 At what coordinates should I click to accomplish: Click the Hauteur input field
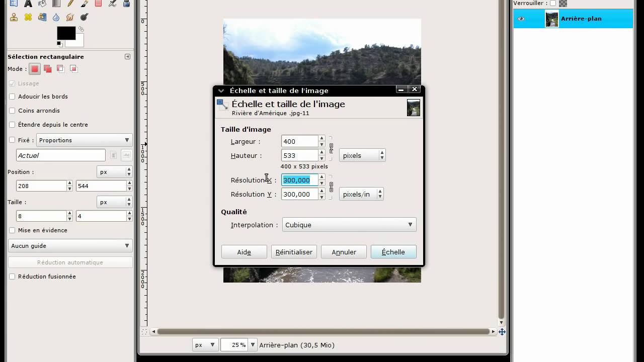(x=300, y=155)
